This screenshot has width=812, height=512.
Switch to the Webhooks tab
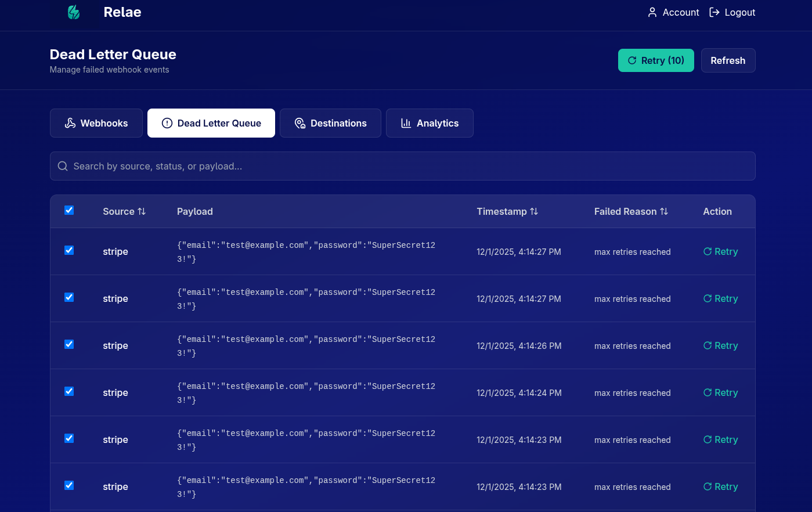pos(96,123)
